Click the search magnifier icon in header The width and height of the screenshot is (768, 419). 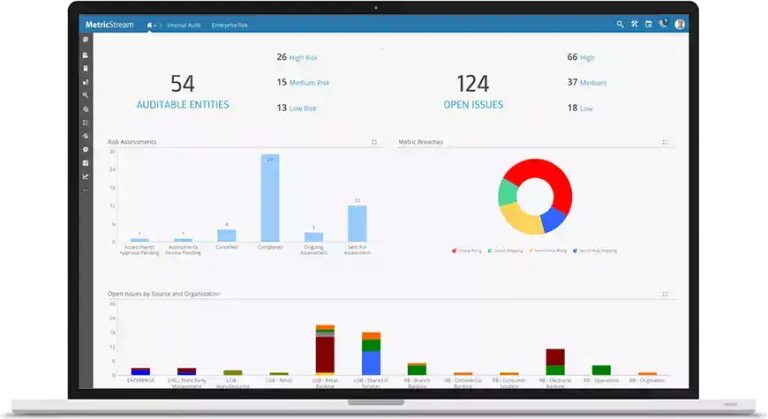620,24
